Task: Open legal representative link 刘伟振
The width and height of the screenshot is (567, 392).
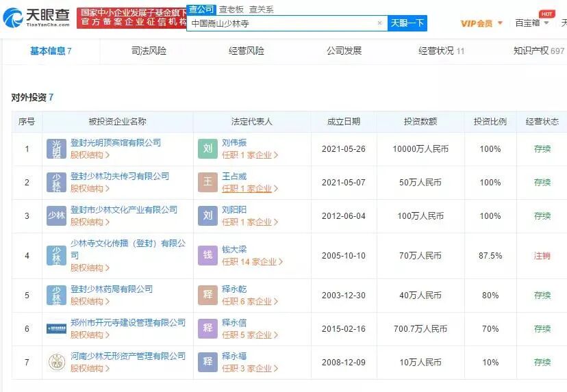Action: click(234, 143)
